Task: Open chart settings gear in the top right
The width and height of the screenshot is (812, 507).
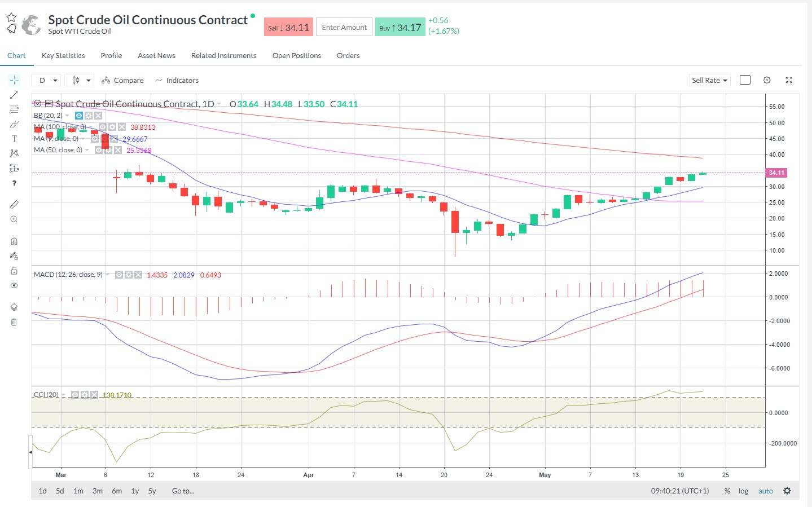Action: coord(767,80)
